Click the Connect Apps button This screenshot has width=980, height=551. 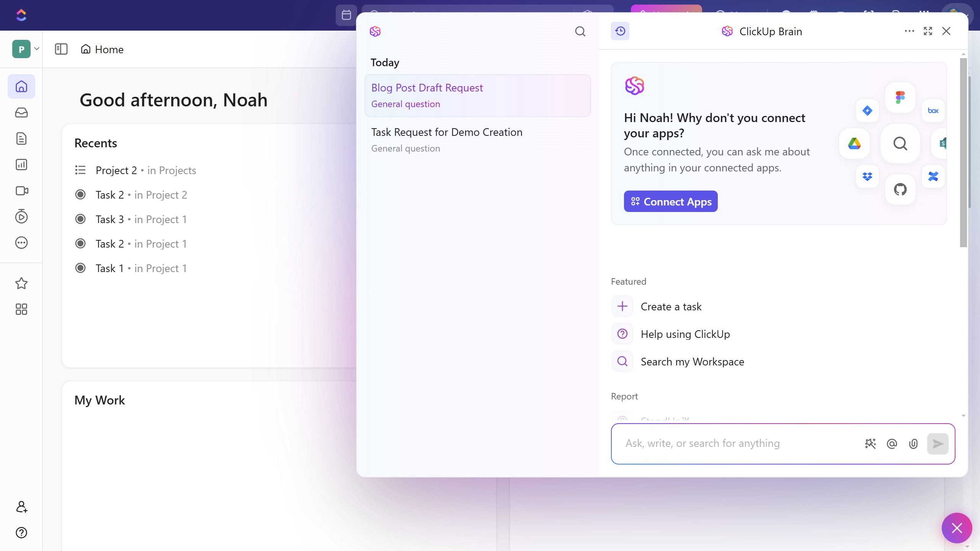[671, 201]
